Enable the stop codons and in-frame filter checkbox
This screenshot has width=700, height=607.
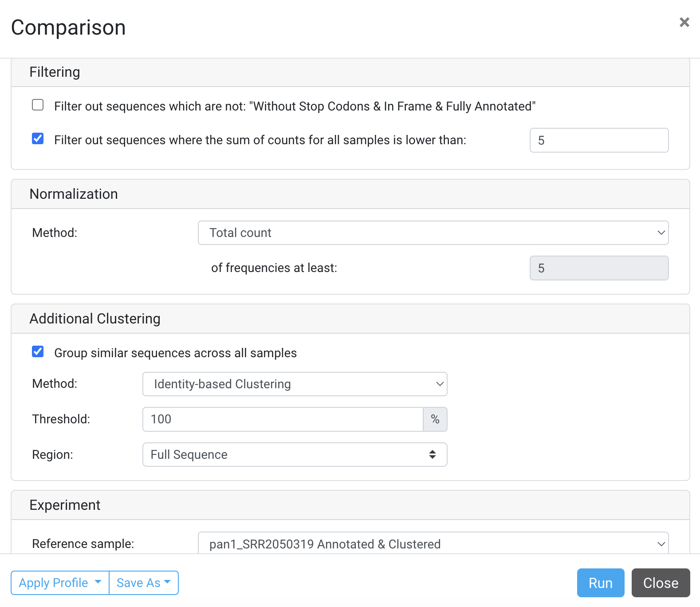(x=38, y=105)
